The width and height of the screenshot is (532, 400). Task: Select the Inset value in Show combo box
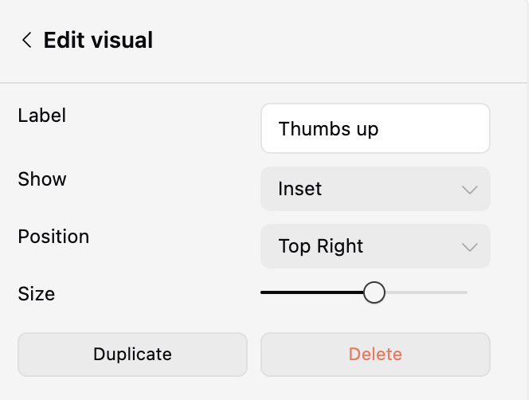(300, 189)
